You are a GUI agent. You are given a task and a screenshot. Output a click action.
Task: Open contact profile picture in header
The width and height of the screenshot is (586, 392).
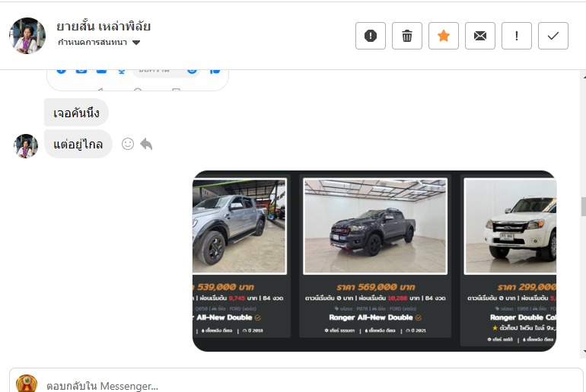tap(27, 36)
